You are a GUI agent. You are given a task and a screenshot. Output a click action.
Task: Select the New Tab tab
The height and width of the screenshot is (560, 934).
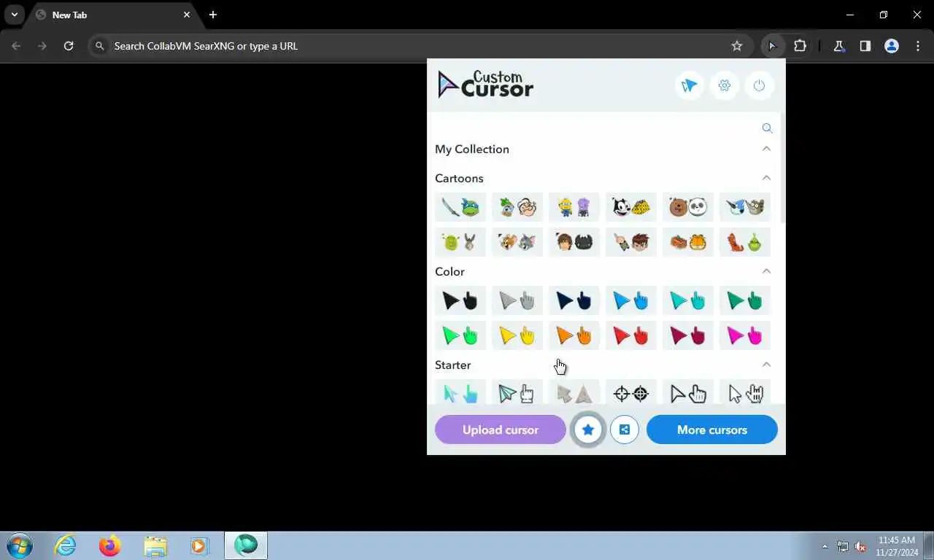coord(113,15)
